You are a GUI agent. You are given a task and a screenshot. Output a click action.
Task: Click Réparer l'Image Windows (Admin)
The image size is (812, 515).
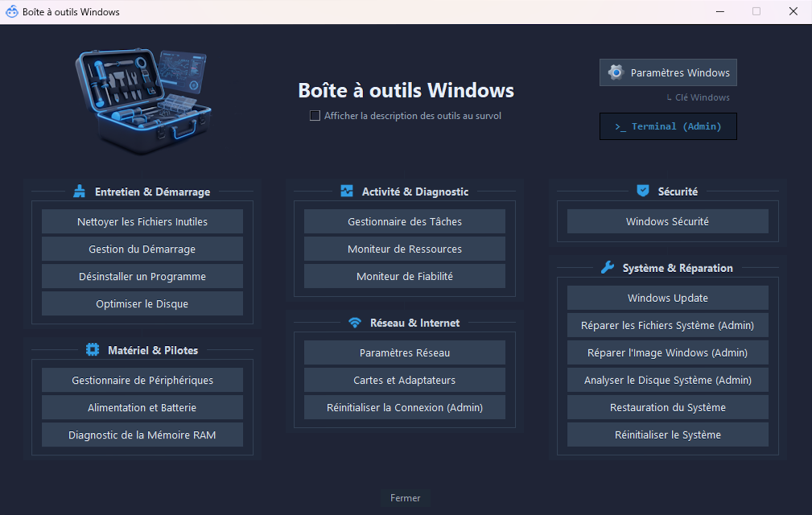click(667, 352)
